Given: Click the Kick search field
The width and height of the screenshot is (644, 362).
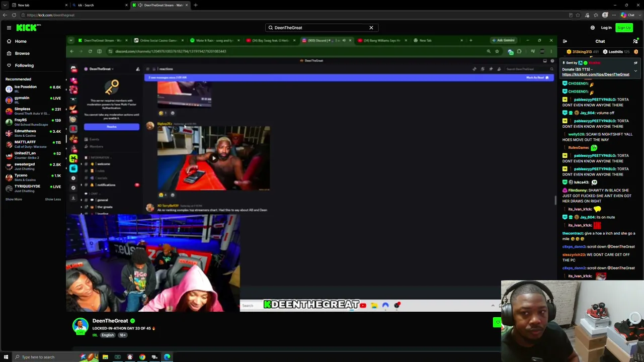Looking at the screenshot, I should click(x=321, y=28).
